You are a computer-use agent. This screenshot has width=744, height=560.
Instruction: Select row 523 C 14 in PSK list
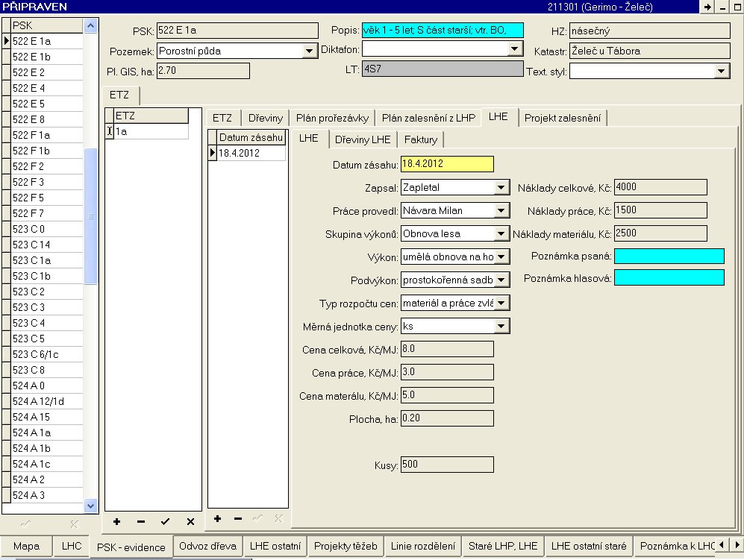point(47,245)
